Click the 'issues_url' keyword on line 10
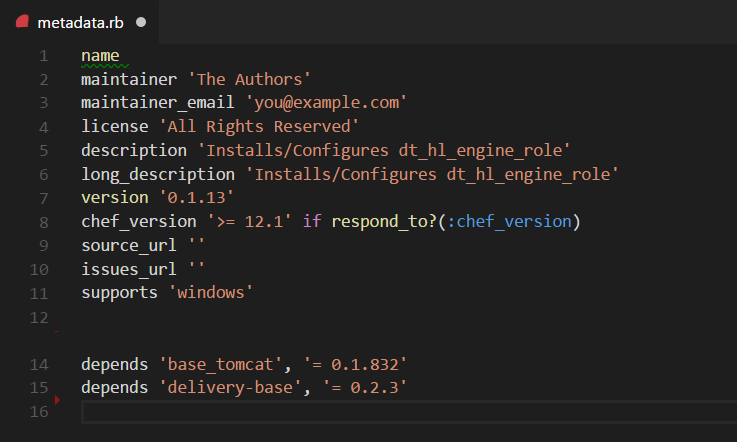 pos(129,269)
